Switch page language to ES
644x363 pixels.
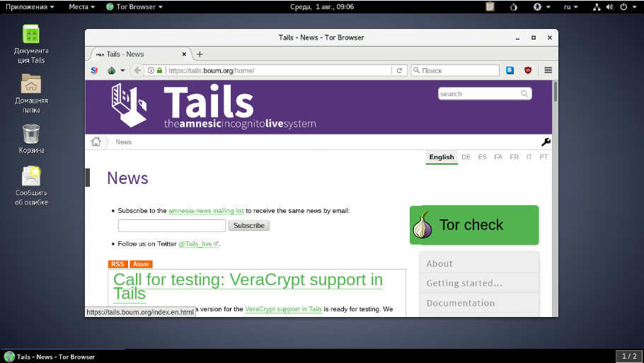coord(482,157)
